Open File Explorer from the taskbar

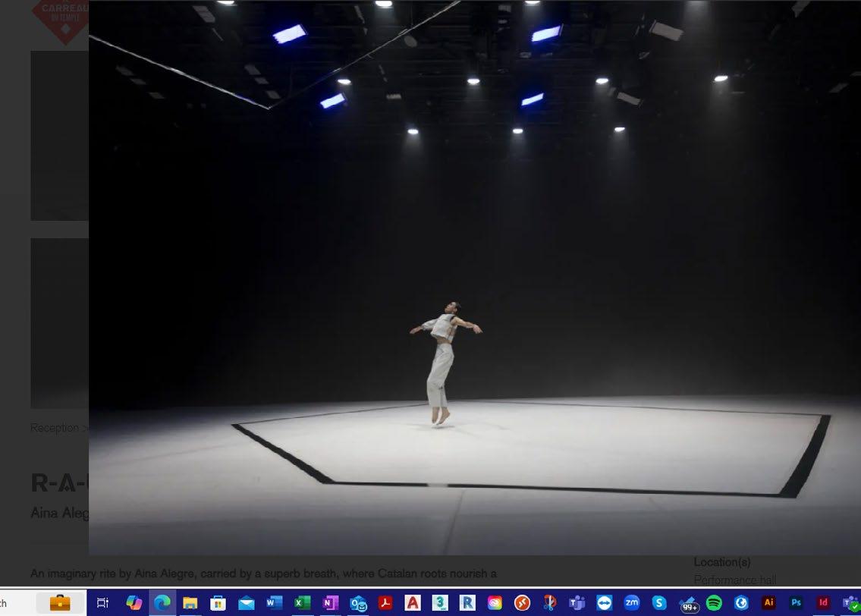pyautogui.click(x=190, y=603)
